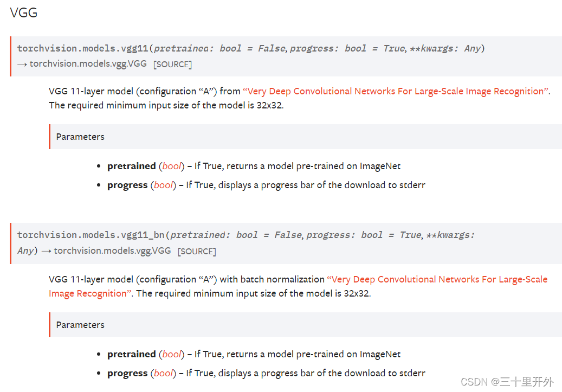Viewport: 562px width, 392px height.
Task: Click the bool type of pretrained under vgg11_bn
Action: [172, 355]
